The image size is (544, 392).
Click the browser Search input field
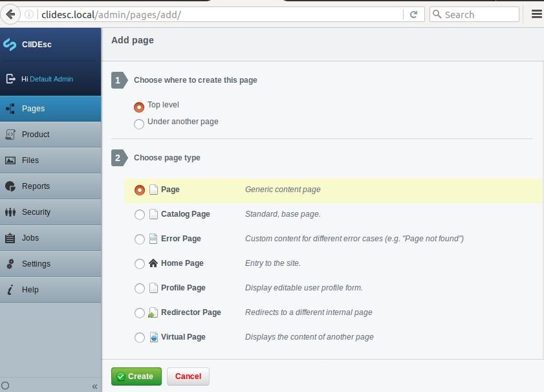pos(479,14)
